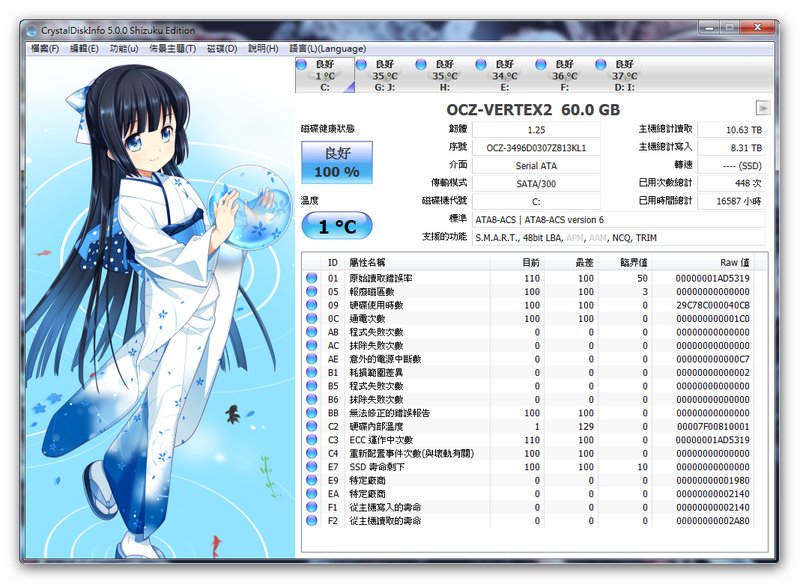Click the 轉速 field showing ---- (SSD)
The image size is (800, 584).
tap(731, 166)
